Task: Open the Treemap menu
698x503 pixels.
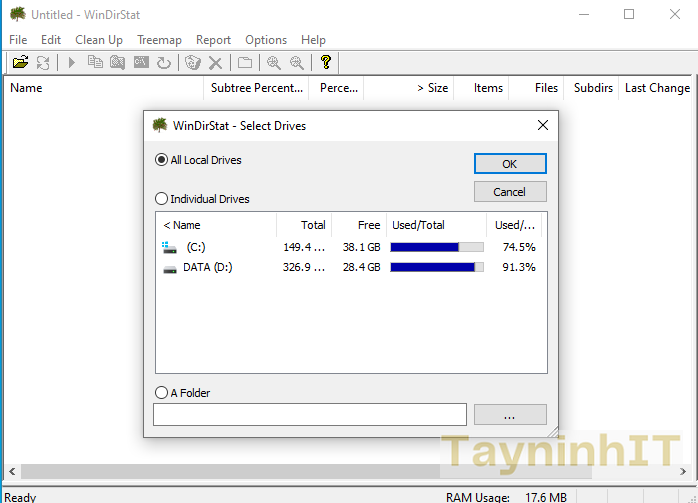Action: (x=159, y=40)
